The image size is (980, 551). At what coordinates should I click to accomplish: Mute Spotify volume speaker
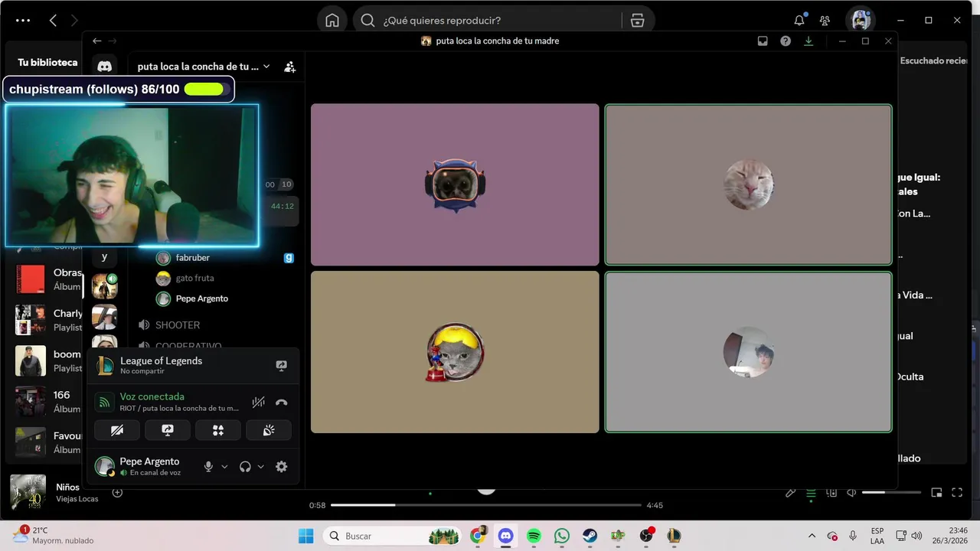click(851, 493)
